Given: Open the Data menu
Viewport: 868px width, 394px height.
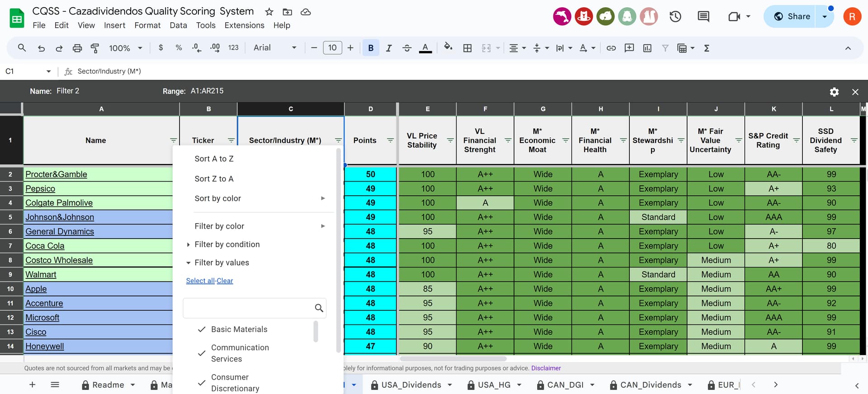Looking at the screenshot, I should click(178, 25).
